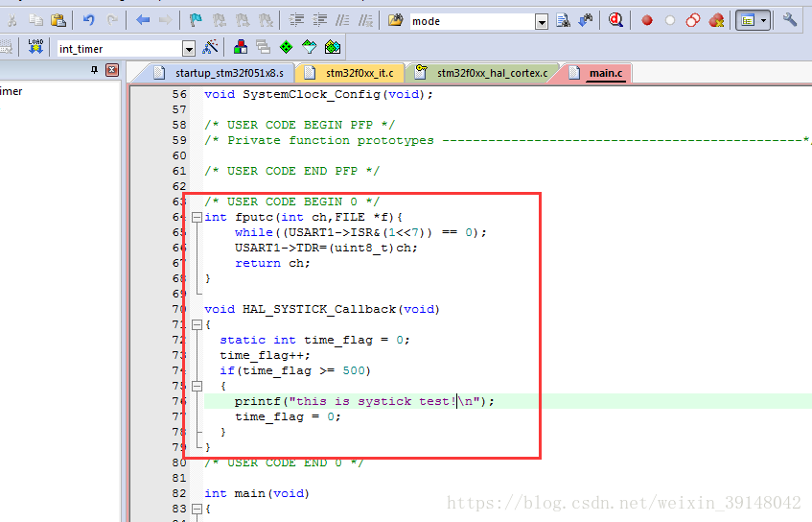Undo the last edit
The image size is (812, 522).
point(88,21)
